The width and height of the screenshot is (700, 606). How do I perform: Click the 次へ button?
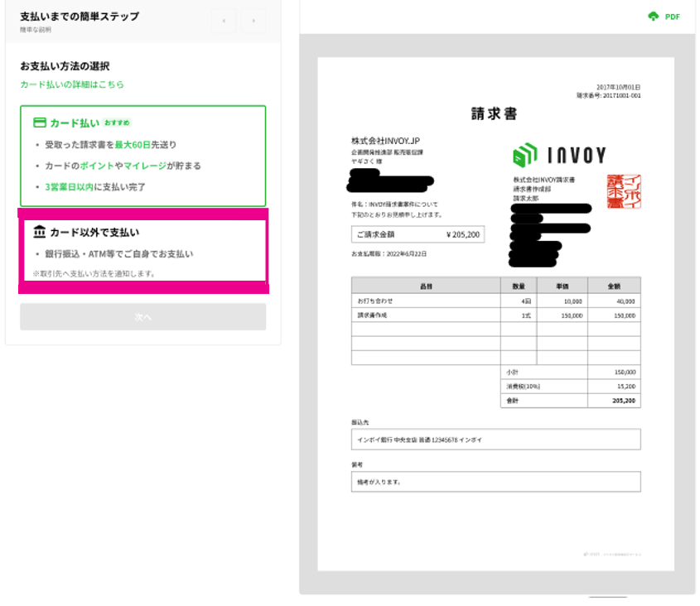pyautogui.click(x=142, y=317)
